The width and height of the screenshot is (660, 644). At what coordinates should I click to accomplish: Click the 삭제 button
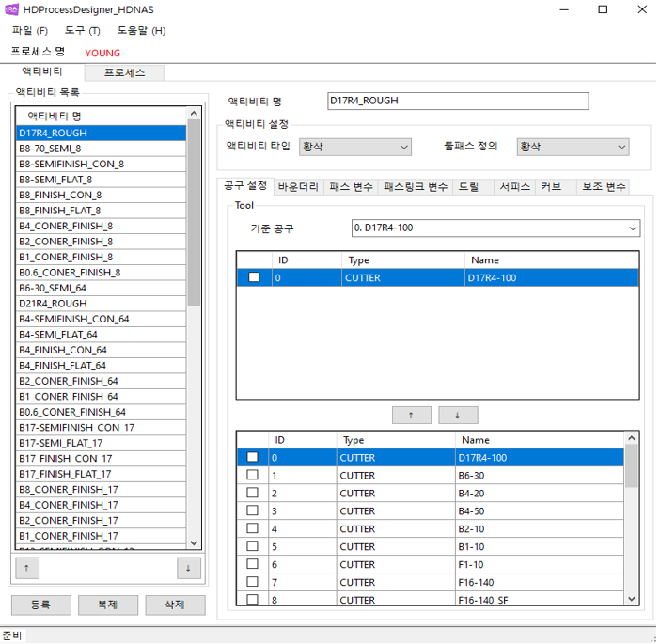pos(175,605)
